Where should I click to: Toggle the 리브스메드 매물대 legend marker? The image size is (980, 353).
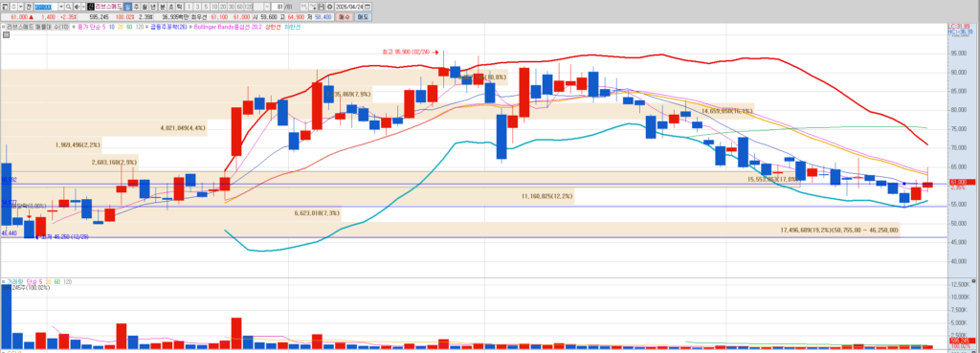pyautogui.click(x=4, y=27)
